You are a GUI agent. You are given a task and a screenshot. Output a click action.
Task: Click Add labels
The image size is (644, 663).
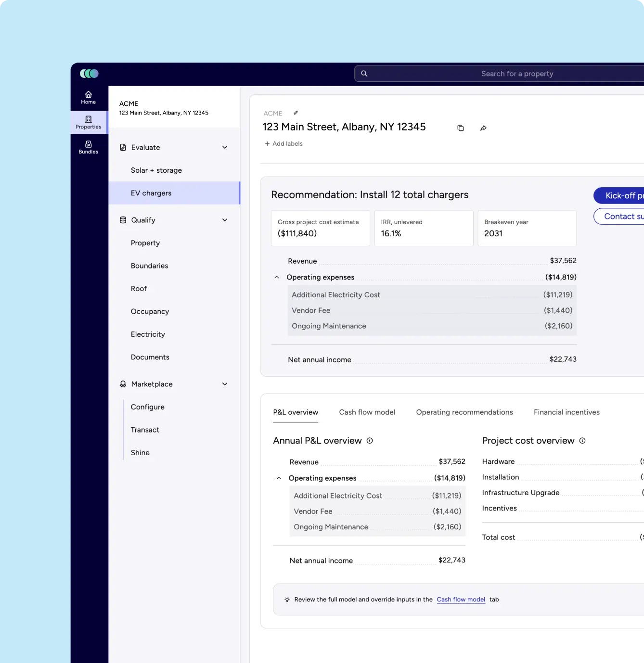pos(283,143)
